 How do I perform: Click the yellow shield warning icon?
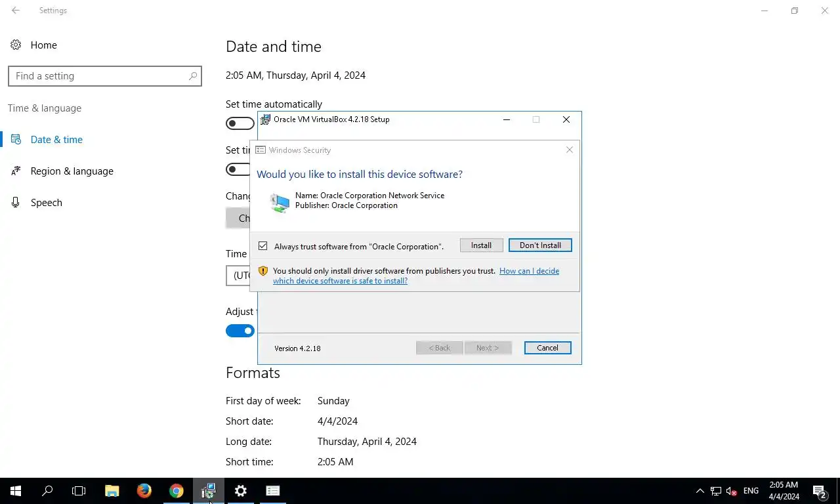(x=263, y=271)
